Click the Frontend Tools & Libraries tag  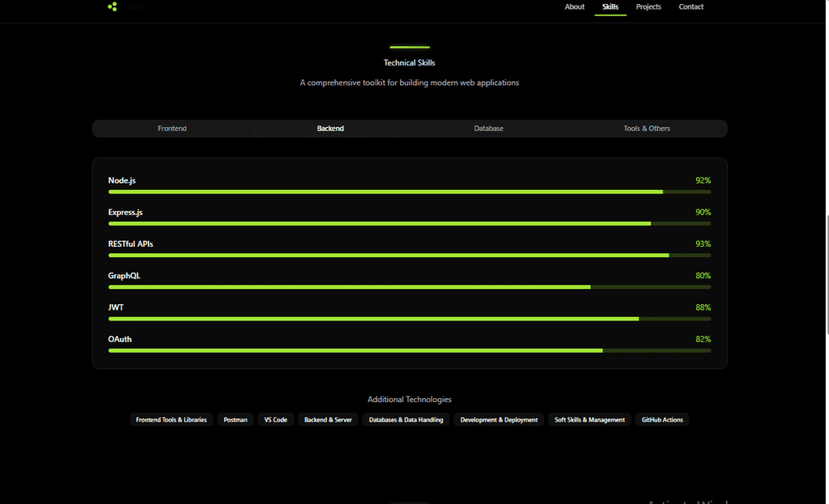tap(171, 420)
